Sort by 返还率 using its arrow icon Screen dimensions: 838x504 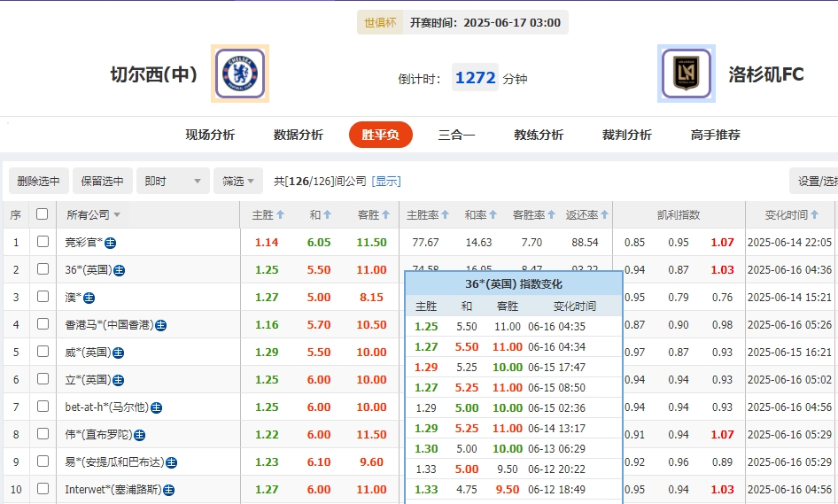(x=605, y=215)
